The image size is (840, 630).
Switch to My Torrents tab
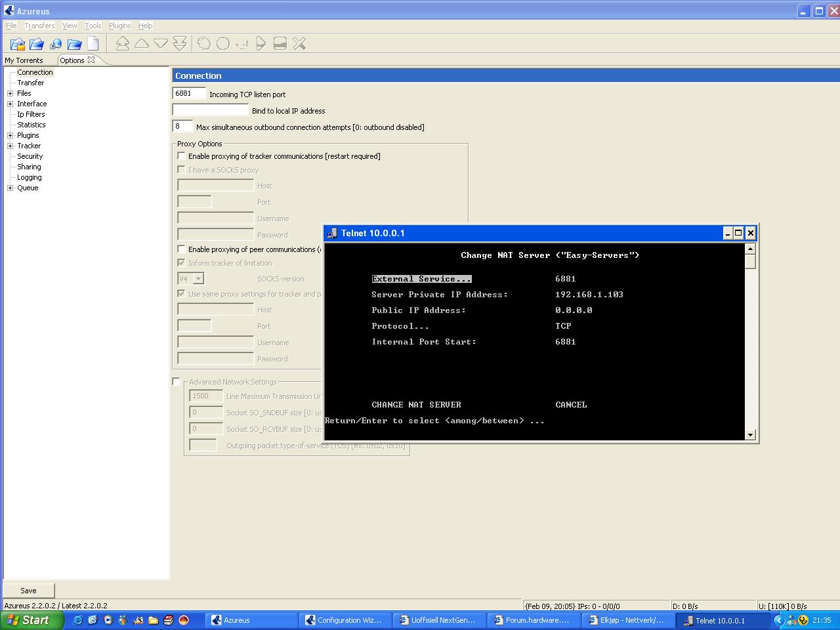pos(24,60)
